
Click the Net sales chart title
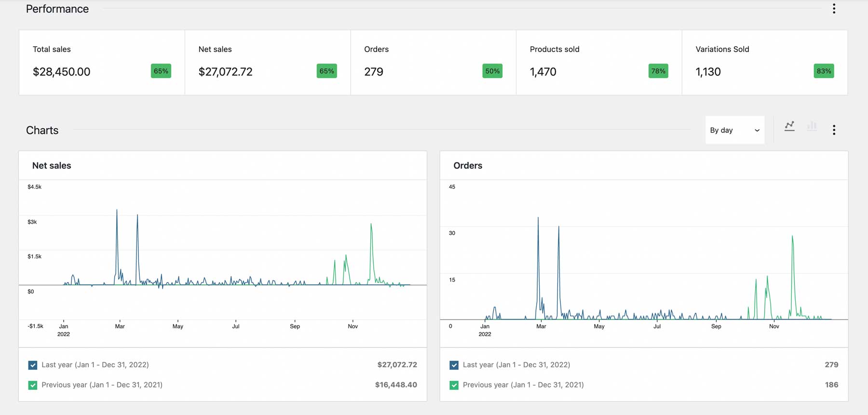point(52,166)
